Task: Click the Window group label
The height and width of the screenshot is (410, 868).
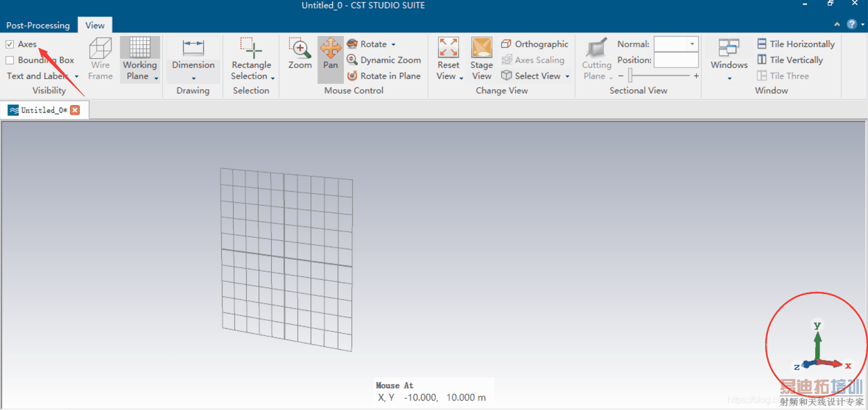Action: [x=771, y=90]
